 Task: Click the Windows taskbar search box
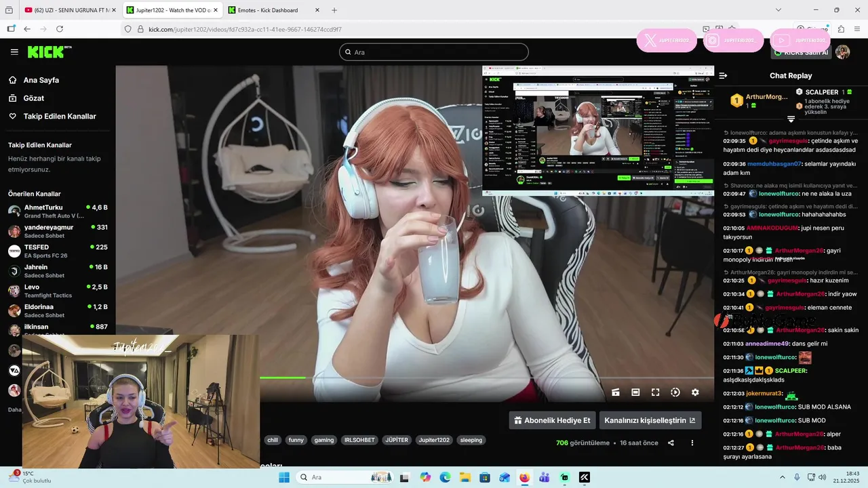(344, 477)
